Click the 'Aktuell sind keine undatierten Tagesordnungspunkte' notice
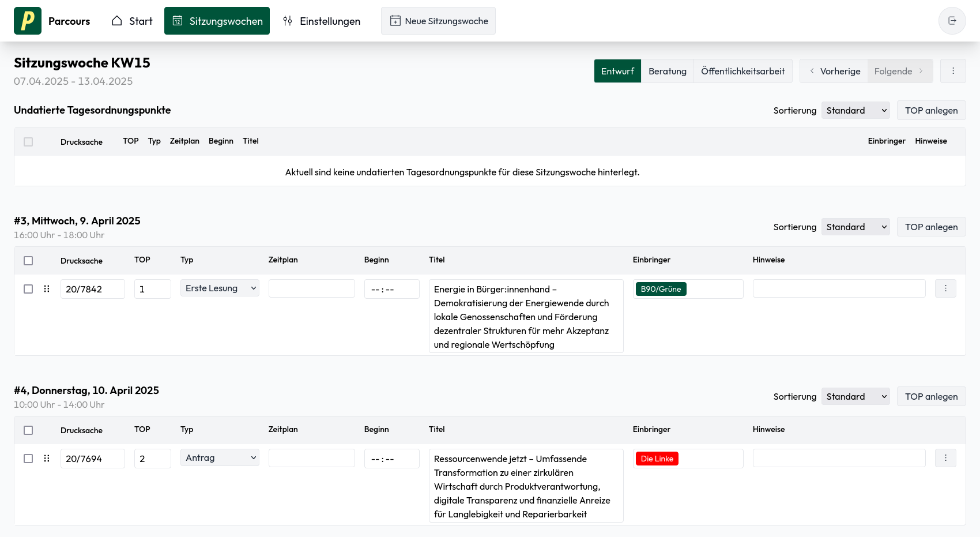This screenshot has height=537, width=980. click(x=462, y=172)
